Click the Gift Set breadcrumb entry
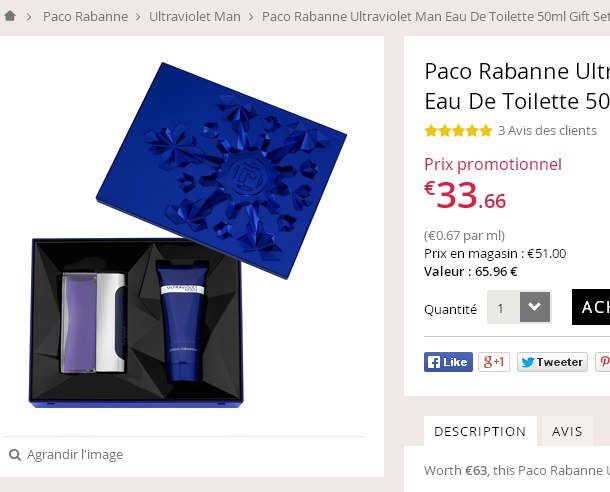The width and height of the screenshot is (610, 492). tap(435, 16)
